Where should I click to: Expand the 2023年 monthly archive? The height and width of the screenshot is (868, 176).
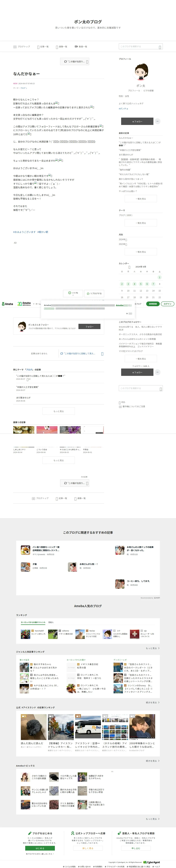point(123,244)
